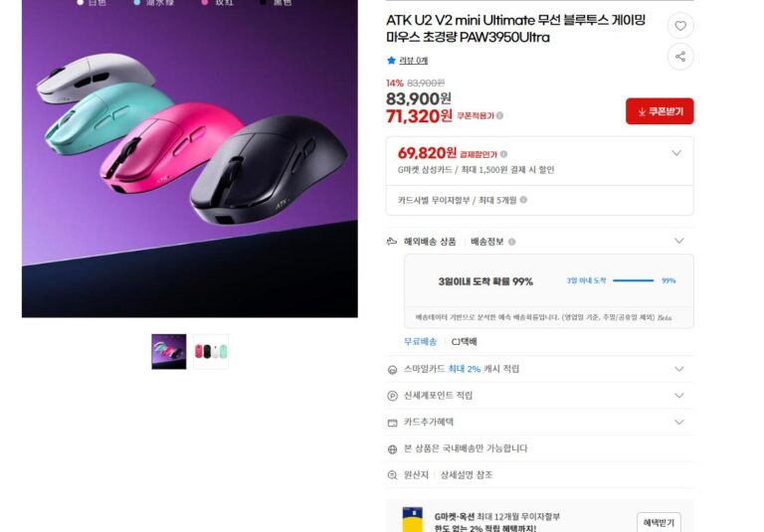The height and width of the screenshot is (532, 764).
Task: Expand the 카드추가혜택 row
Action: point(679,422)
